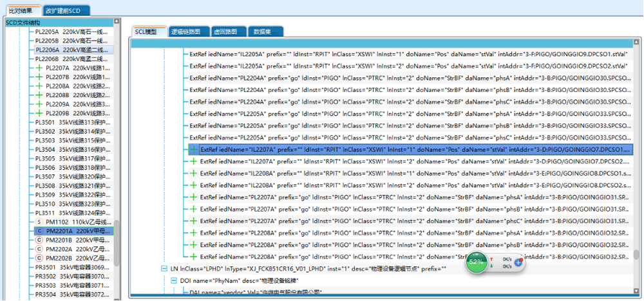Click the C icon beside PM2201B

pos(39,239)
